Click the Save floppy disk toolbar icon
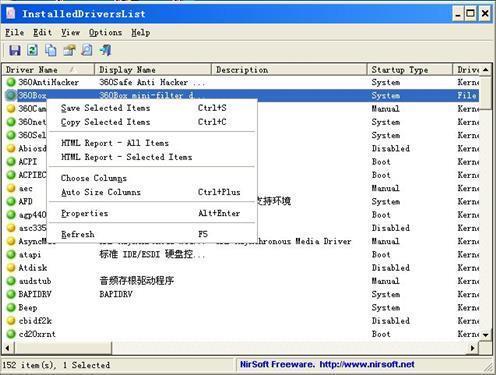496x375 pixels. coord(14,50)
